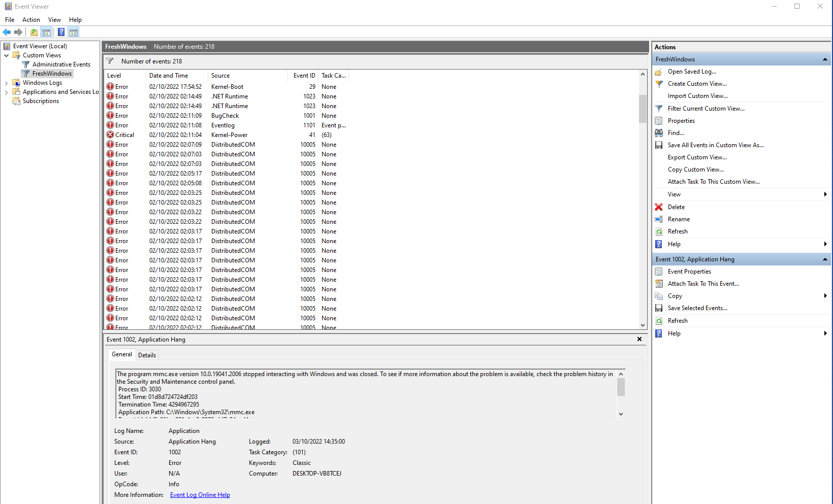
Task: Click the Back arrow toolbar icon
Action: 7,32
